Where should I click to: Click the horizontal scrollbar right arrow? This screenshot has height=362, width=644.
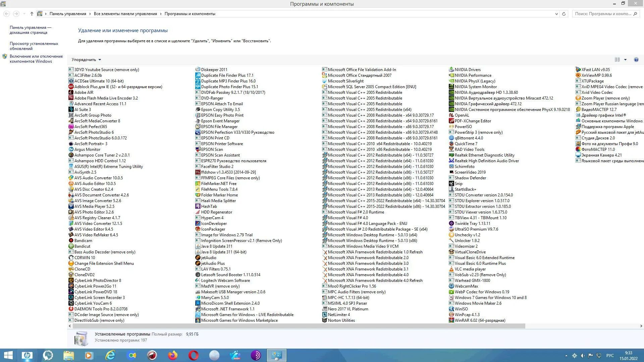[x=641, y=326]
